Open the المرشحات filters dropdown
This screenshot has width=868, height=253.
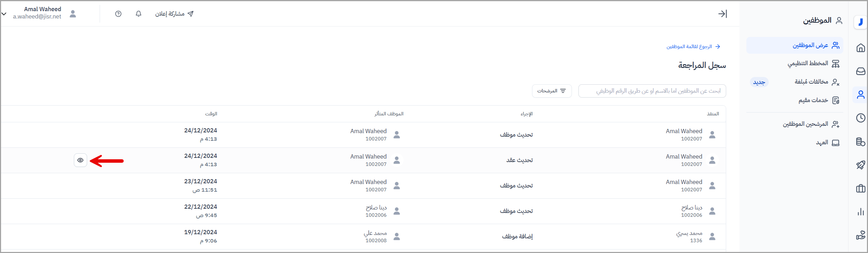coord(552,91)
